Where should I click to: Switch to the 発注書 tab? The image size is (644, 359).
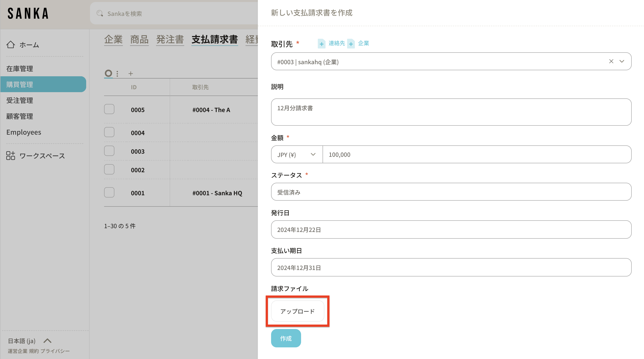coord(170,39)
